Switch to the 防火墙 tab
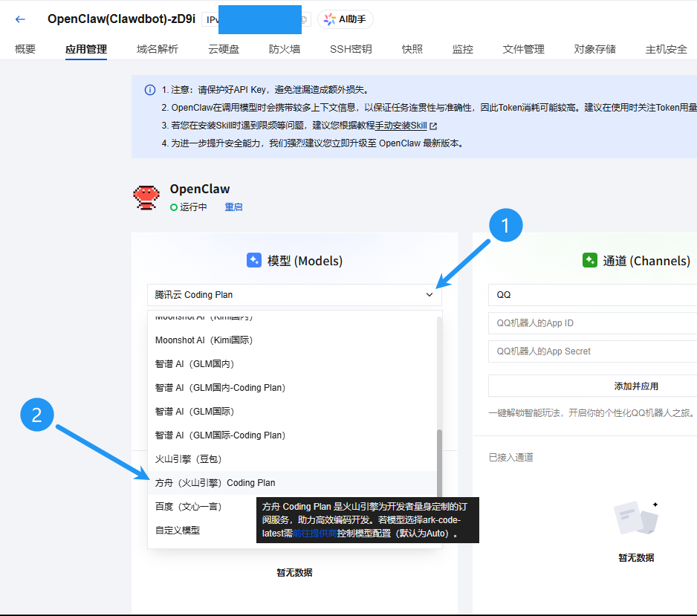The image size is (697, 616). (x=285, y=49)
